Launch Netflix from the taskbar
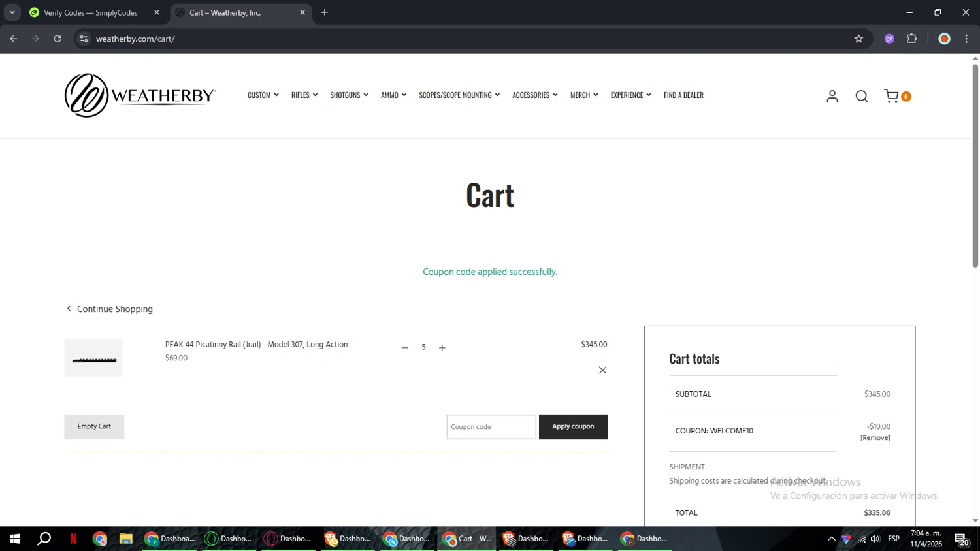Screen dimensions: 980x551 tap(73, 539)
